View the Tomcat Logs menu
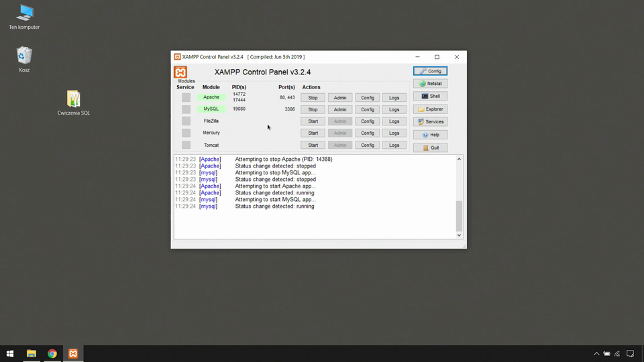This screenshot has height=362, width=644. point(394,145)
